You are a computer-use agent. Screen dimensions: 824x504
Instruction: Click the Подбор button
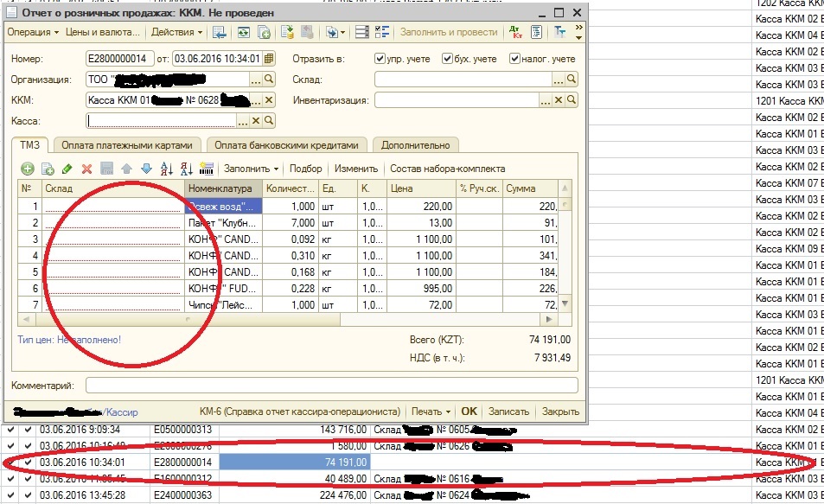[305, 169]
